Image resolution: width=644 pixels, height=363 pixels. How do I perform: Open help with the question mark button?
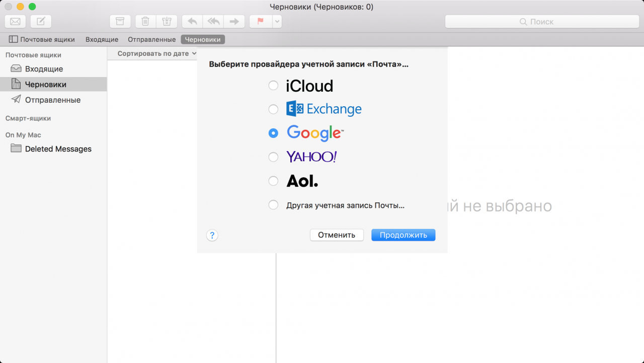[212, 235]
